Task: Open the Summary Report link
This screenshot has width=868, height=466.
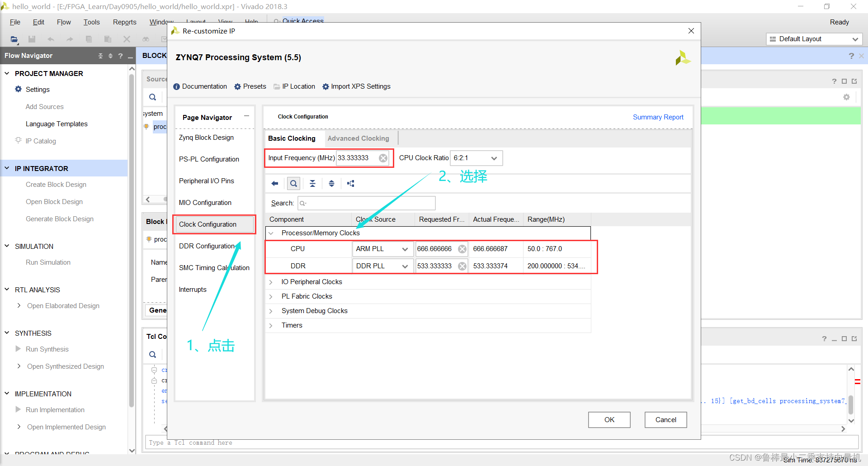Action: (658, 117)
